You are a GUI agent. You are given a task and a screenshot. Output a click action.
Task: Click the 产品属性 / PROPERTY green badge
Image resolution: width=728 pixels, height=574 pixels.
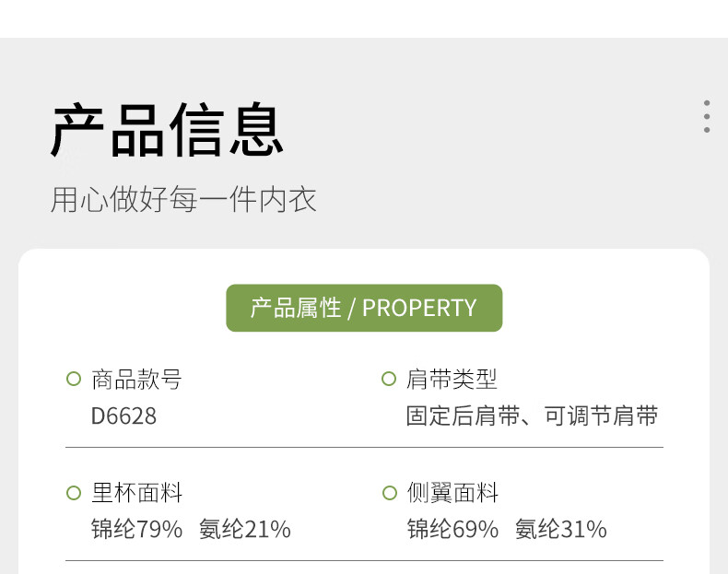coord(364,308)
